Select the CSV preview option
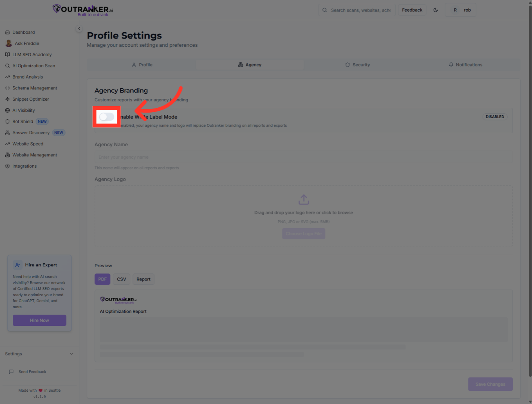The height and width of the screenshot is (404, 532). click(121, 279)
